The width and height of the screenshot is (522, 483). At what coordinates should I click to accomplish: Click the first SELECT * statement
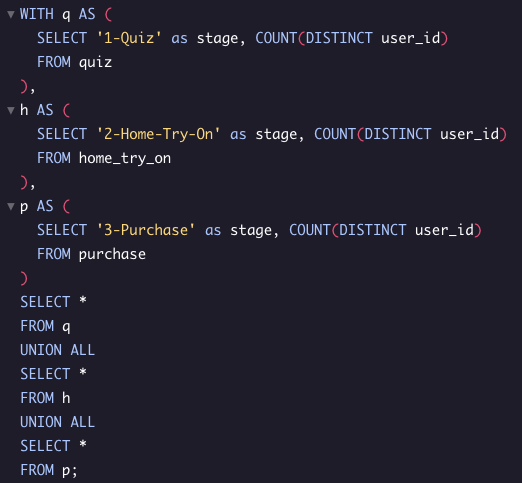[54, 302]
